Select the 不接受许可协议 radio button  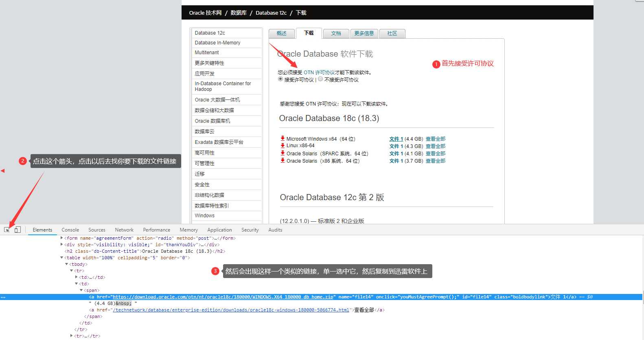[x=320, y=79]
